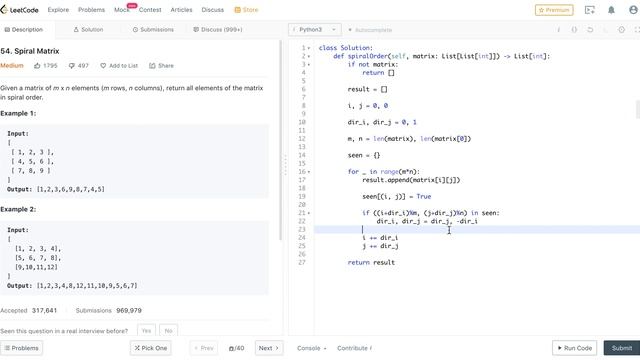This screenshot has height=360, width=640.
Task: Collapse the for loop fold arrow
Action: [309, 172]
